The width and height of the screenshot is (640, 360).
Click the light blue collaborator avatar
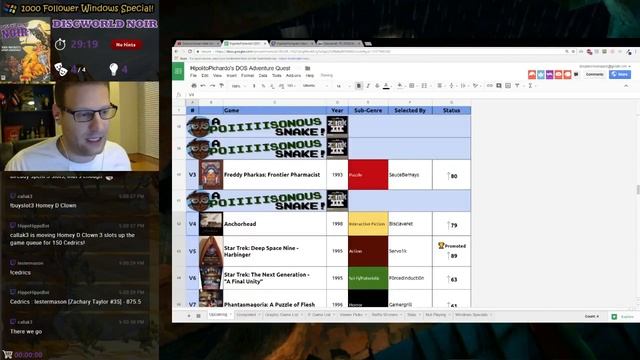click(x=541, y=75)
